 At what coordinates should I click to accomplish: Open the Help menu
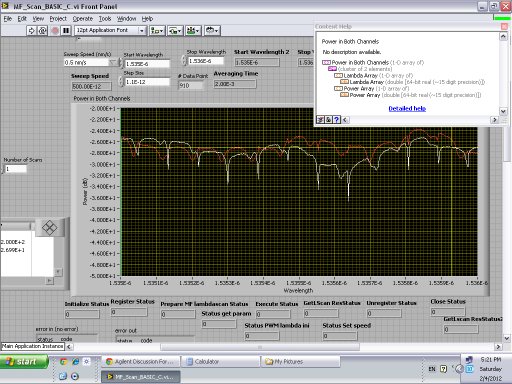pos(147,19)
